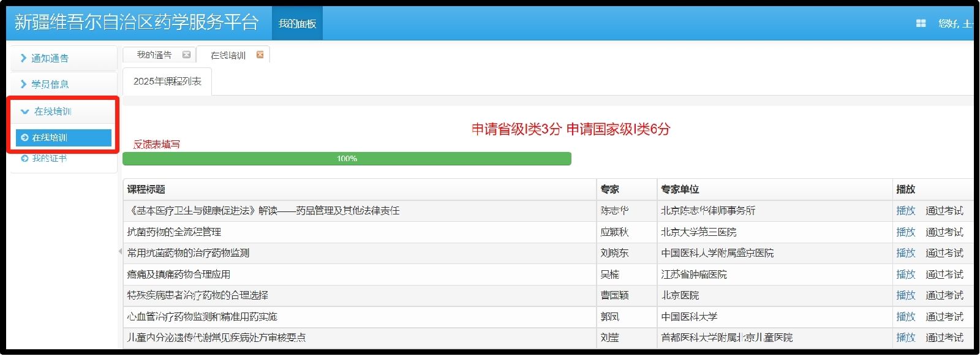Expand the 通知通告 sidebar section

(x=50, y=58)
